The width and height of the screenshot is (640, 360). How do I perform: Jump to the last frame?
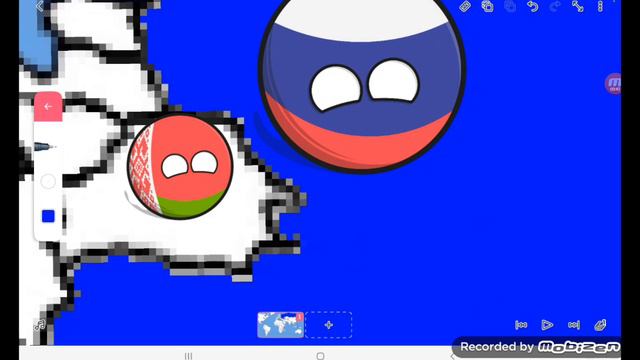click(x=574, y=325)
